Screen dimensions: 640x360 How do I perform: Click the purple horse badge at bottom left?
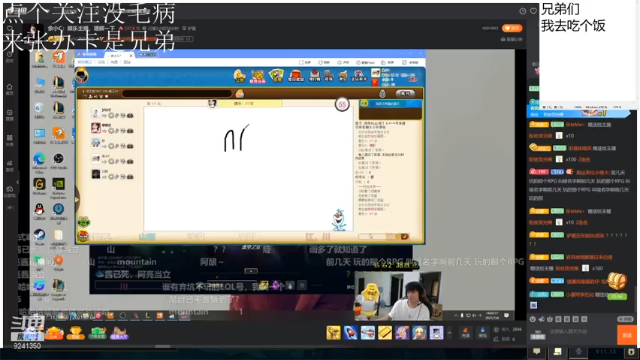119,333
